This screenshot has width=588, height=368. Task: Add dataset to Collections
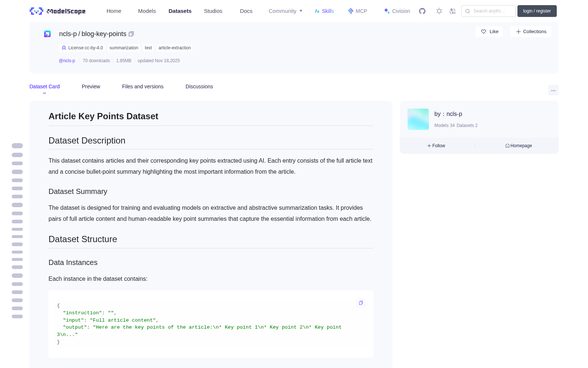tap(531, 32)
